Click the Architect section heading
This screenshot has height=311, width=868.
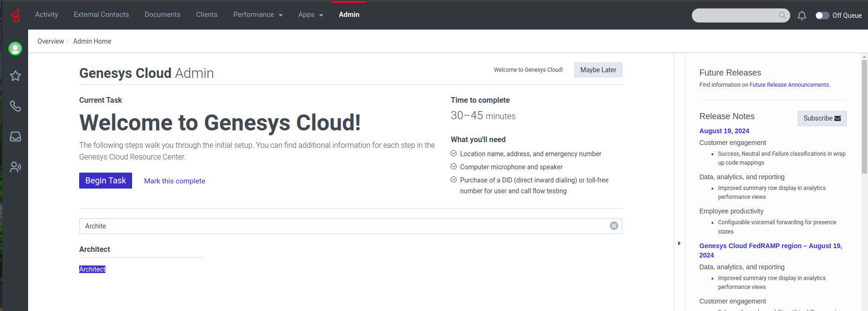tap(95, 250)
